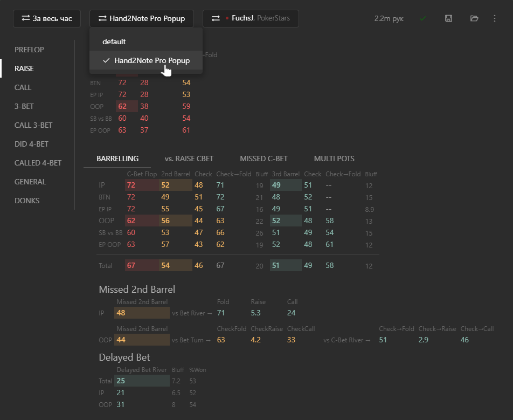Click CheckCall value 33
This screenshot has width=513, height=420.
(291, 340)
